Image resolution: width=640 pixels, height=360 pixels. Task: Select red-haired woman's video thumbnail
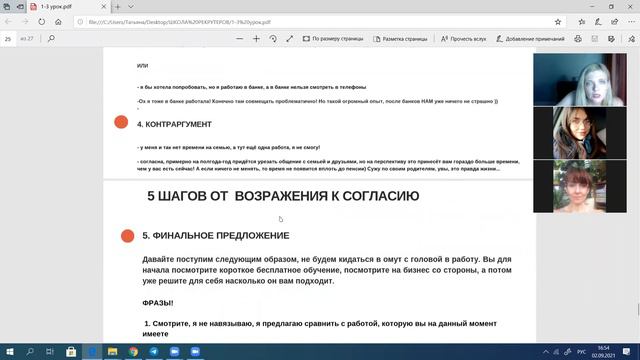coord(580,186)
